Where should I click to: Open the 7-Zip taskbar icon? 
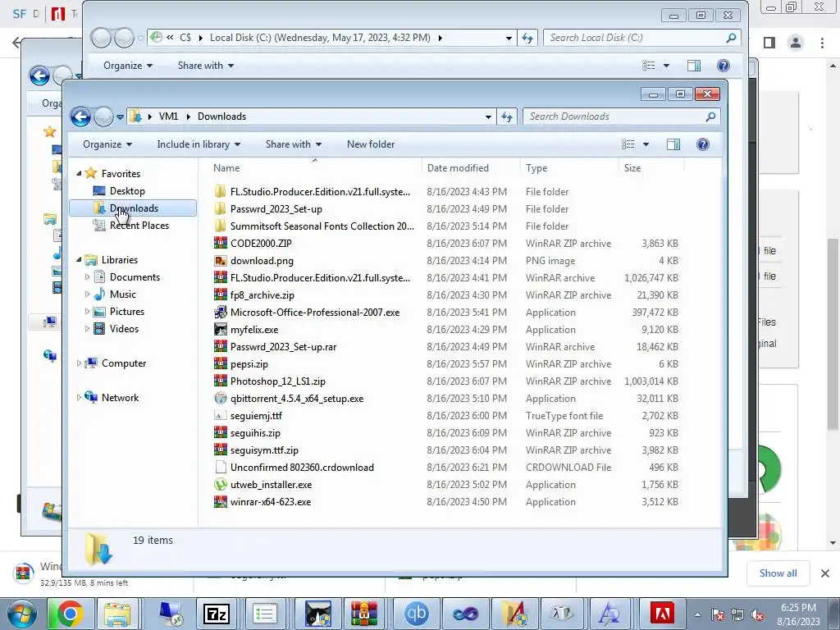point(217,614)
